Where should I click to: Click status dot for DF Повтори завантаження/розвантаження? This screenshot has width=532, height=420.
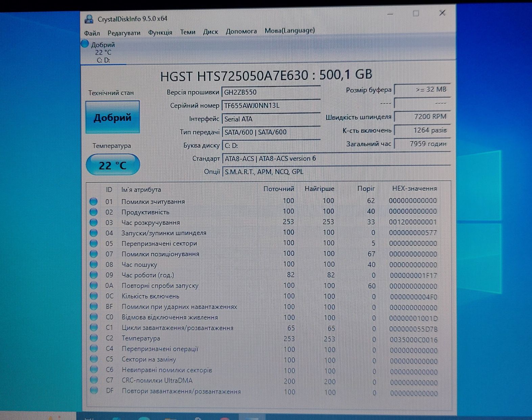94,390
